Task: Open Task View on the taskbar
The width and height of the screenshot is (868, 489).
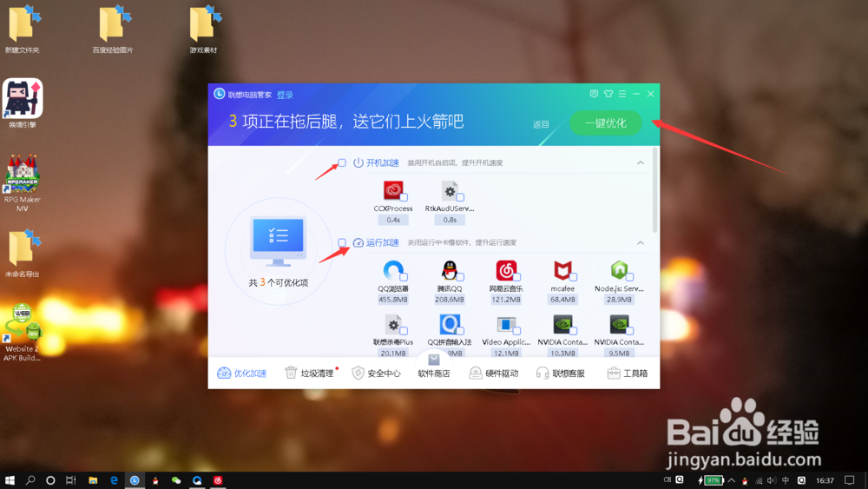Action: pyautogui.click(x=71, y=480)
